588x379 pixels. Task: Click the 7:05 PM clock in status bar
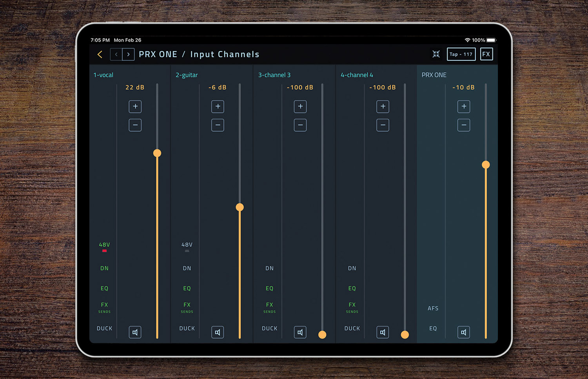(100, 40)
